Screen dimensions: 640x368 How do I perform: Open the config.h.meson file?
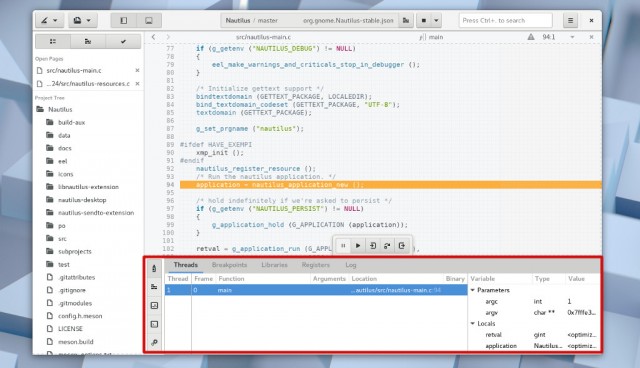80,316
